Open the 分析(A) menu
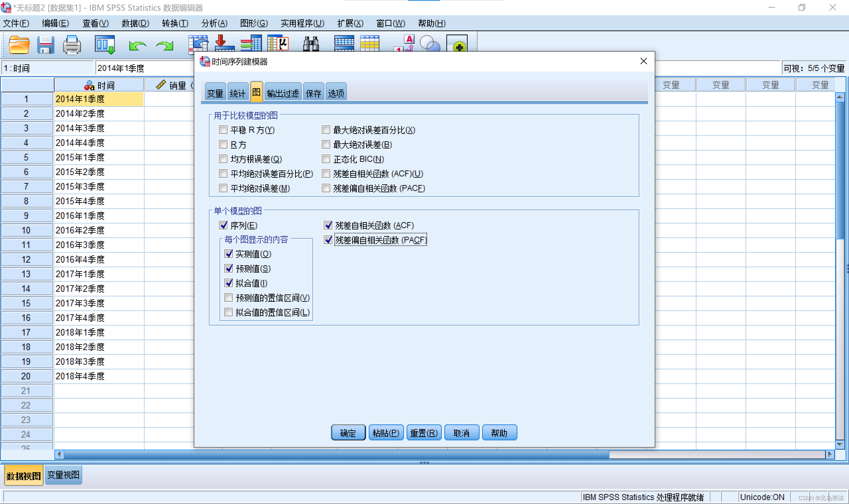The image size is (849, 504). (x=214, y=23)
